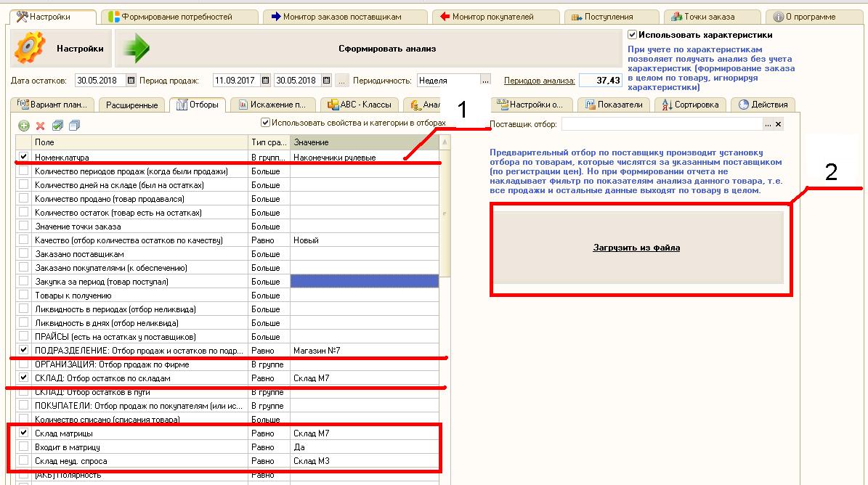Click the red delete filter row icon
The height and width of the screenshot is (485, 868).
(41, 126)
